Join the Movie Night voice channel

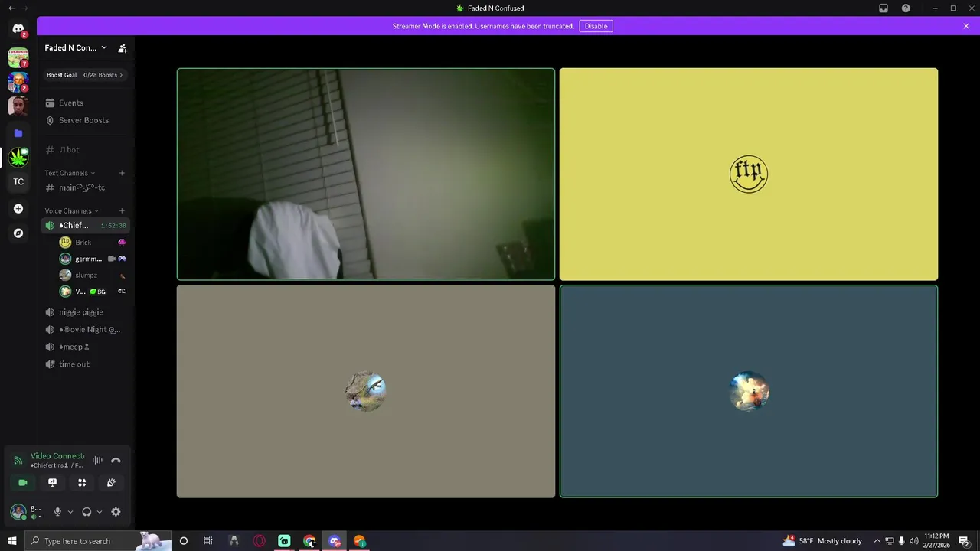pyautogui.click(x=85, y=329)
